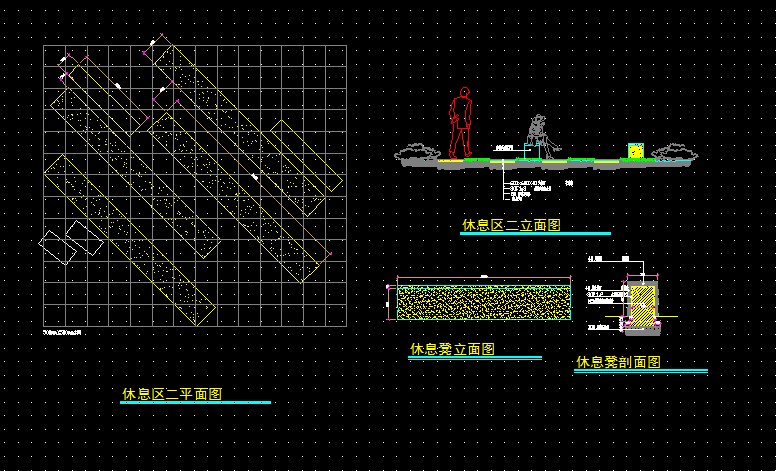This screenshot has width=776, height=471.
Task: Select the left shrub in the elevation drawing
Action: click(x=416, y=153)
